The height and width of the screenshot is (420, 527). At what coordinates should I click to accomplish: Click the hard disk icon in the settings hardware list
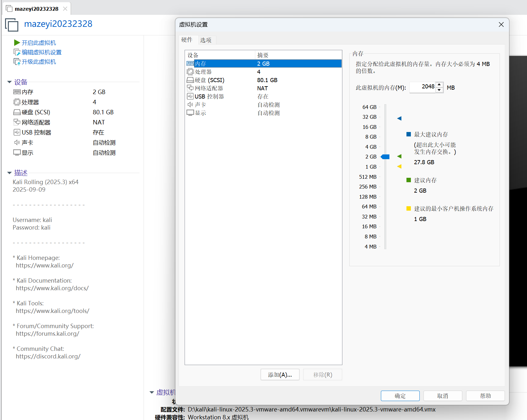click(190, 80)
